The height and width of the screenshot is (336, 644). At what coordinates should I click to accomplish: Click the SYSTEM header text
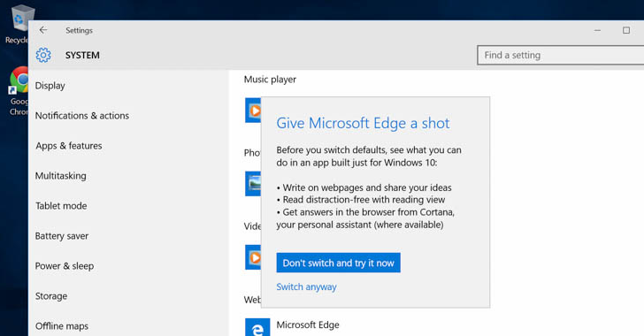[82, 55]
